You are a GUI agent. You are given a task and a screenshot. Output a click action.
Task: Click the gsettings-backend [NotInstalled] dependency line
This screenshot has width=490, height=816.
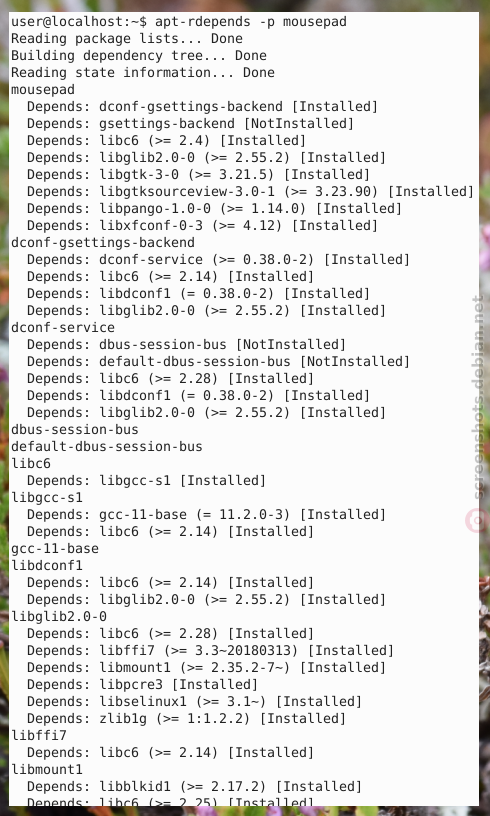coord(190,123)
